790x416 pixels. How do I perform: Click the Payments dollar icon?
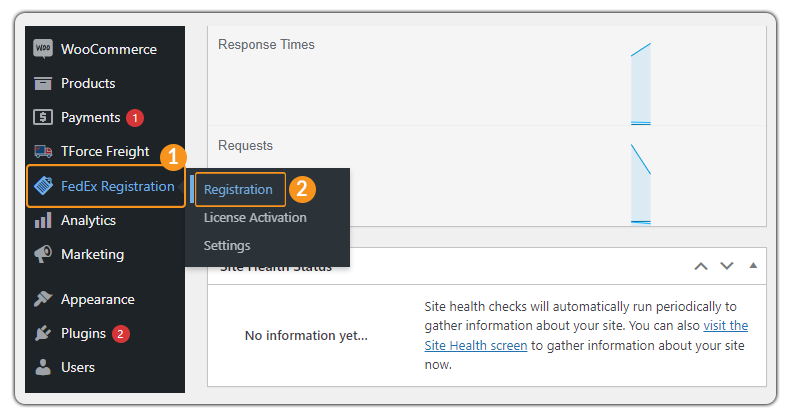coord(43,117)
